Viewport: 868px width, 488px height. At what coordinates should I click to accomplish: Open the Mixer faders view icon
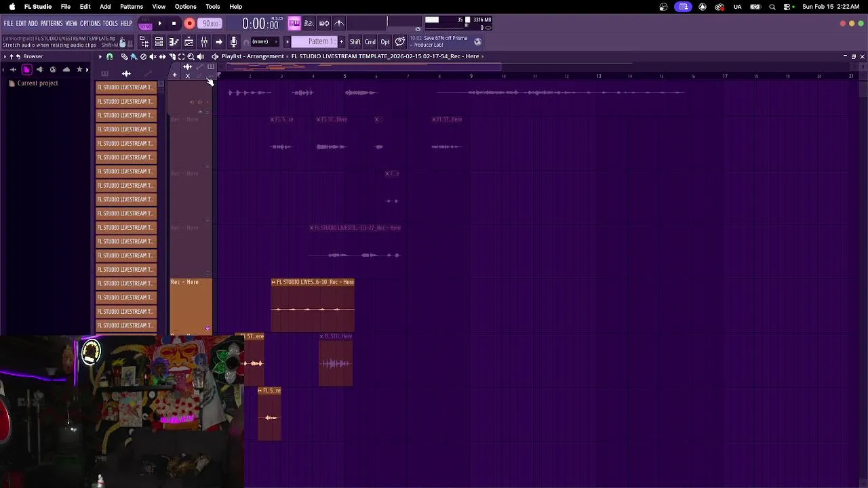(x=203, y=42)
